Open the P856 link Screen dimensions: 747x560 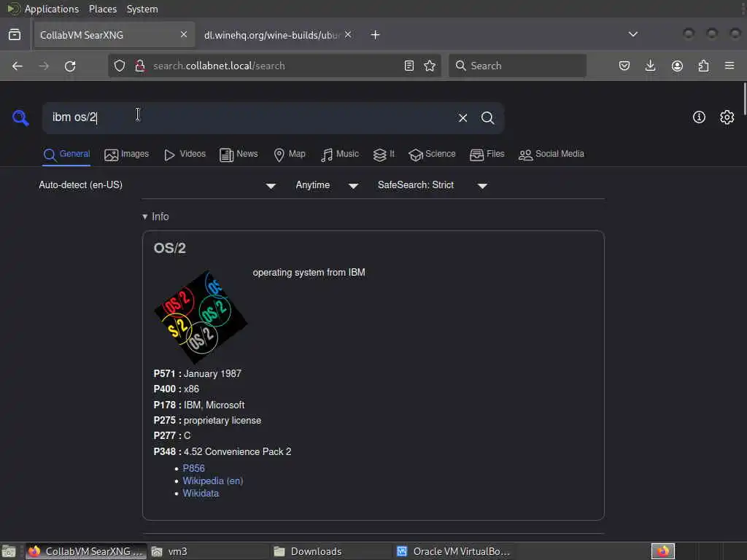click(193, 469)
